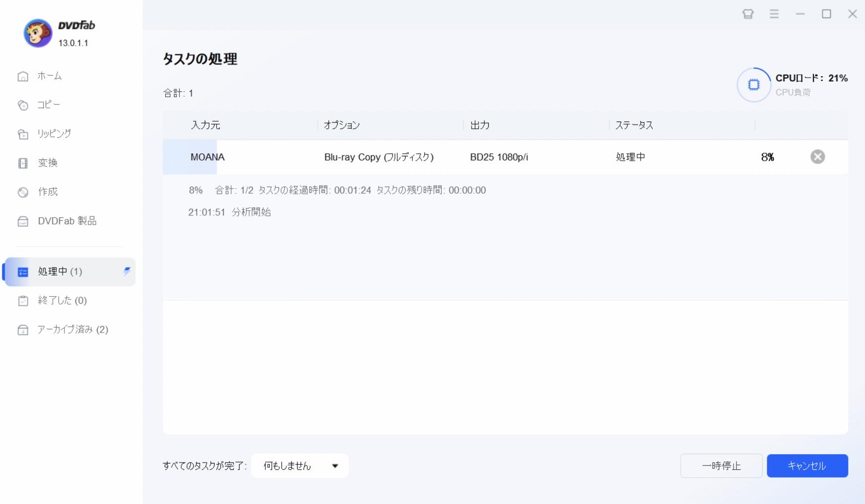Viewport: 865px width, 504px height.
Task: Click the version number 13.0.1.1
Action: click(73, 43)
